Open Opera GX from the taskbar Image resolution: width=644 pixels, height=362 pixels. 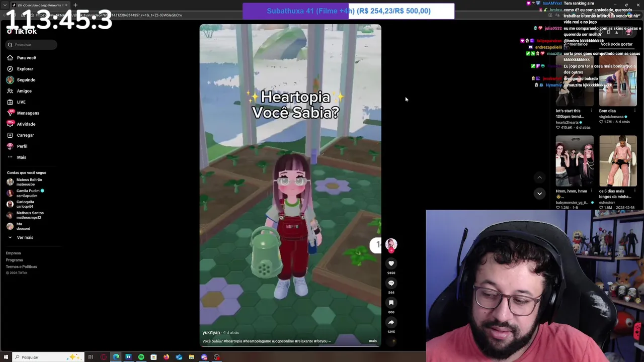(103, 357)
